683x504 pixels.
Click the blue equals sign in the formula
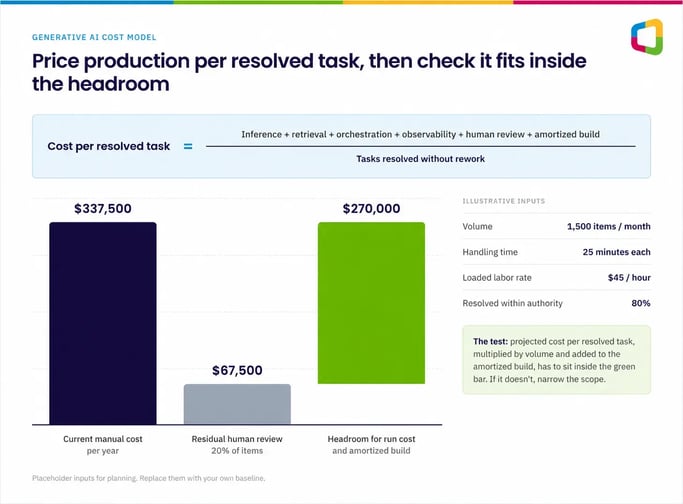tap(188, 146)
